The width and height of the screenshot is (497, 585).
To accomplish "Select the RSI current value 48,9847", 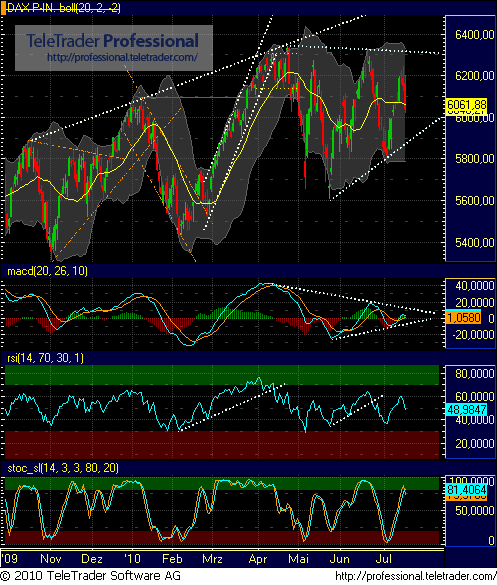I will [x=467, y=410].
